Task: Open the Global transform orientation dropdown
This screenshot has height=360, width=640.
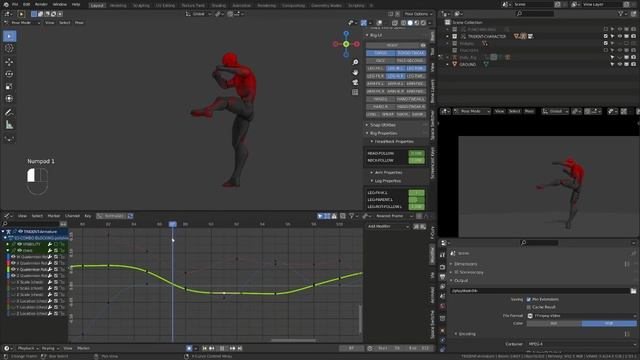Action: coord(199,14)
